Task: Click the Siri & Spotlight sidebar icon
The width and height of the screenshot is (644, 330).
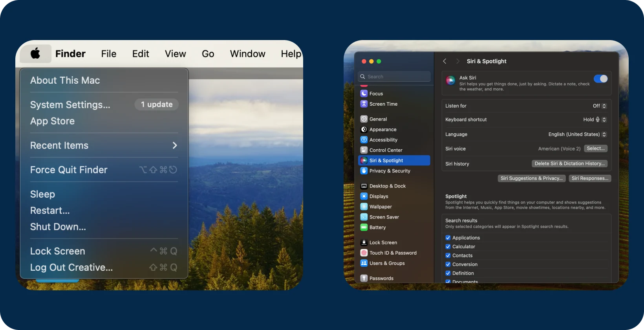Action: (364, 161)
